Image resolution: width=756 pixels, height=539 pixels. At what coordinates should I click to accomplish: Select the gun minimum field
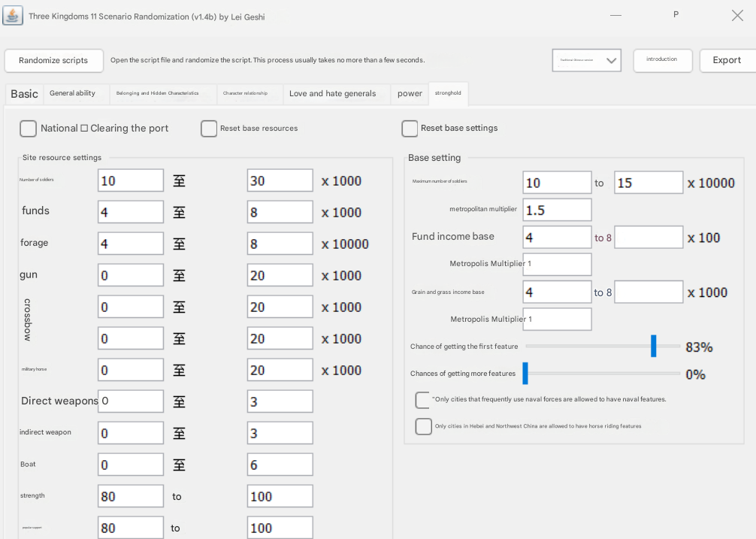point(131,275)
